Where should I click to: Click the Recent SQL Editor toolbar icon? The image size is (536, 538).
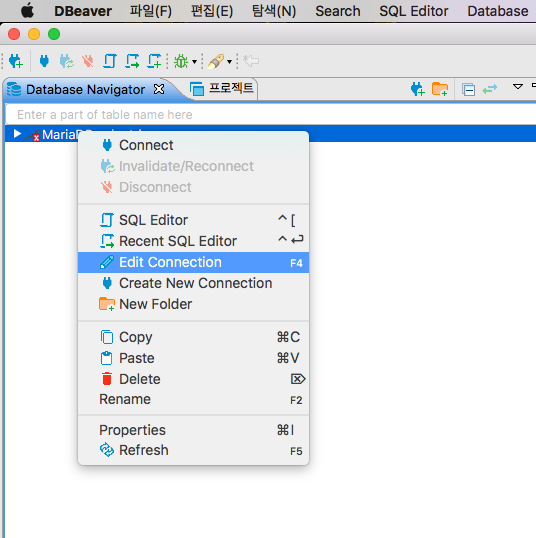[132, 61]
